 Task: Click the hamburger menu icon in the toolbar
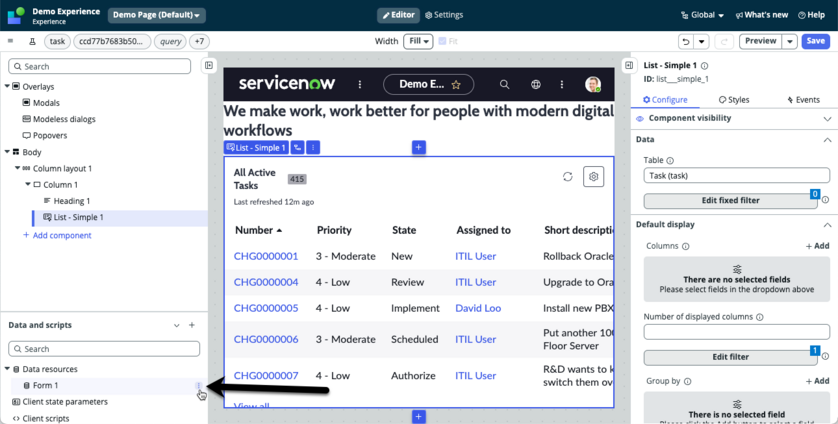tap(10, 41)
